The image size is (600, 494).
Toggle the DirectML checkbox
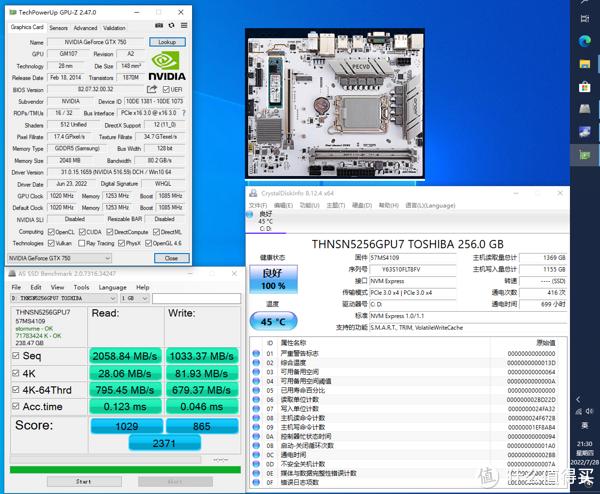pos(157,232)
